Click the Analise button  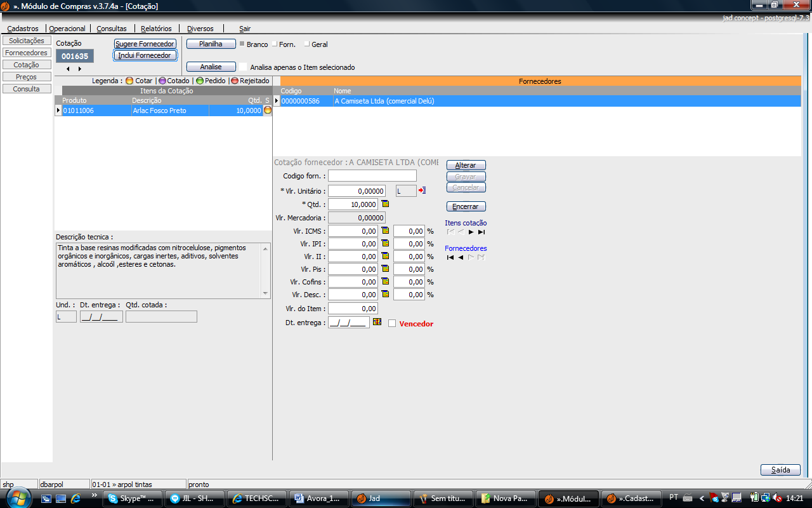(x=211, y=67)
